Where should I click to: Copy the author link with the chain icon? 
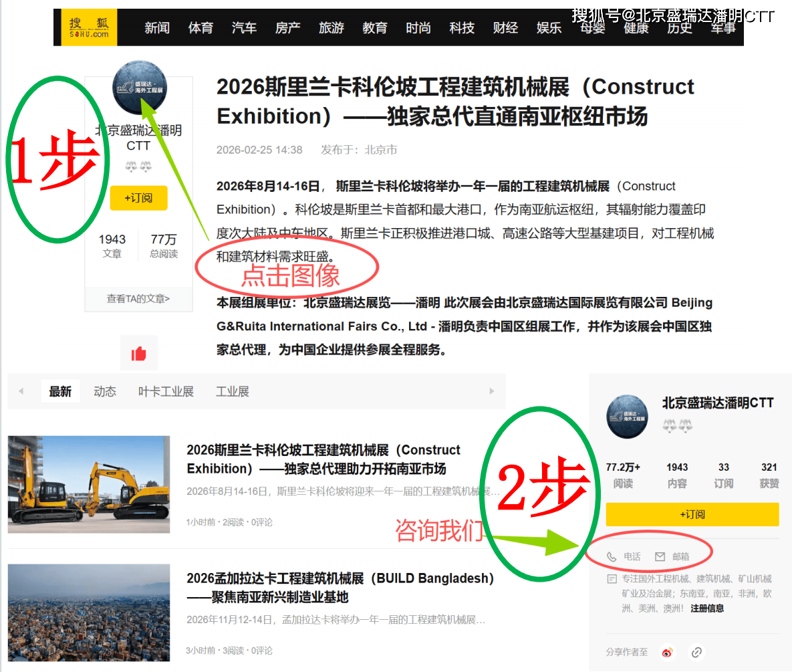[x=696, y=652]
